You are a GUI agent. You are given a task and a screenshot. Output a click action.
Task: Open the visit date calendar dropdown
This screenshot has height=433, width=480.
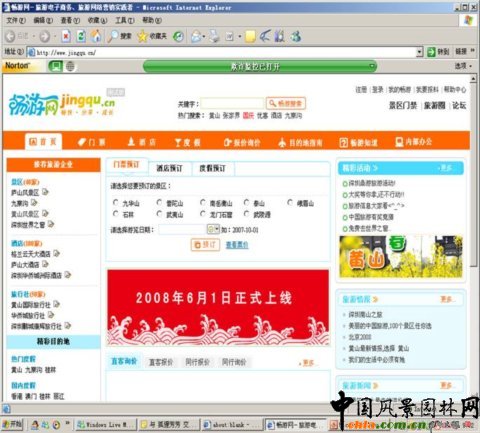[x=213, y=229]
